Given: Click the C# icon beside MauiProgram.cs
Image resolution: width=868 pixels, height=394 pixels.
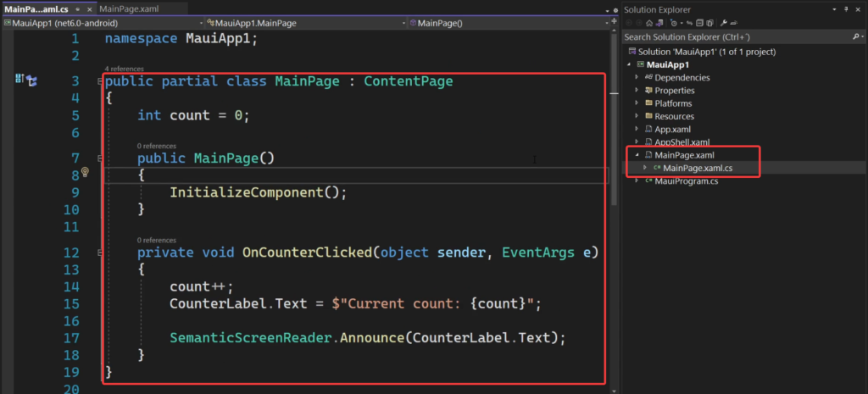Looking at the screenshot, I should (648, 181).
